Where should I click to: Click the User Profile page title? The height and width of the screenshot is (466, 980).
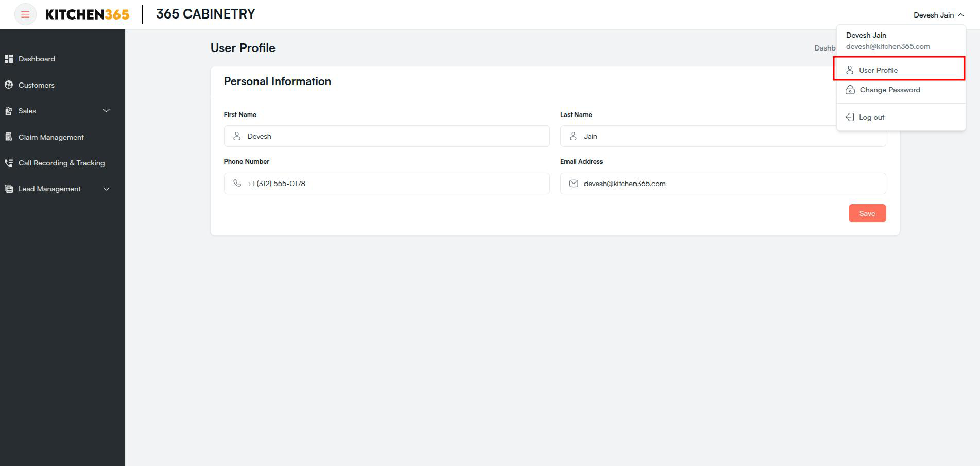click(x=243, y=48)
